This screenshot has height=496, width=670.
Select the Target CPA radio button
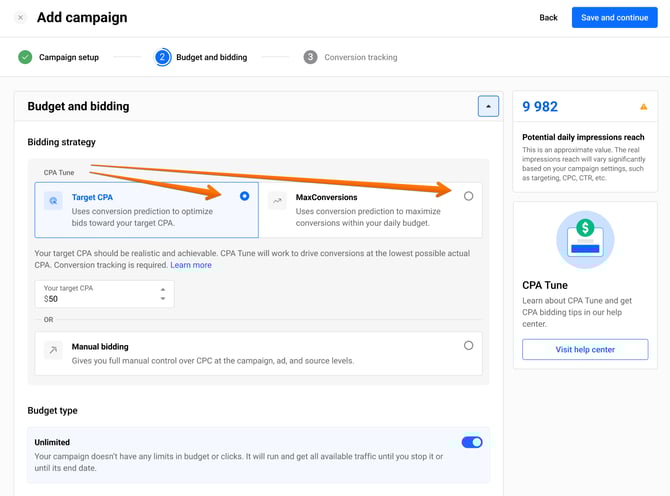(x=245, y=197)
